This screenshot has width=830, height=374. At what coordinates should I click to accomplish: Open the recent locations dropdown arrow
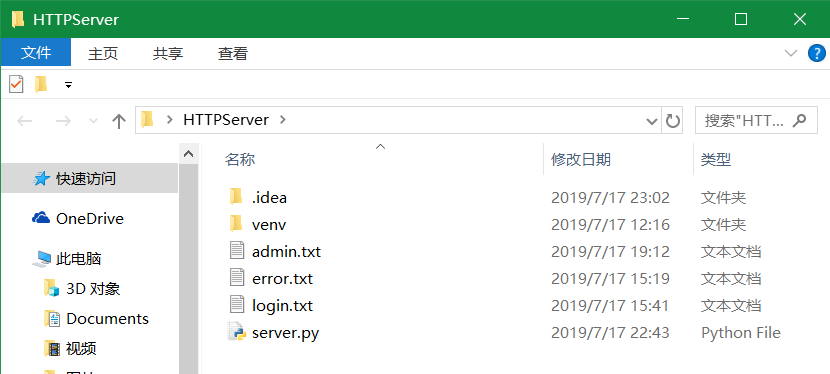click(x=94, y=121)
